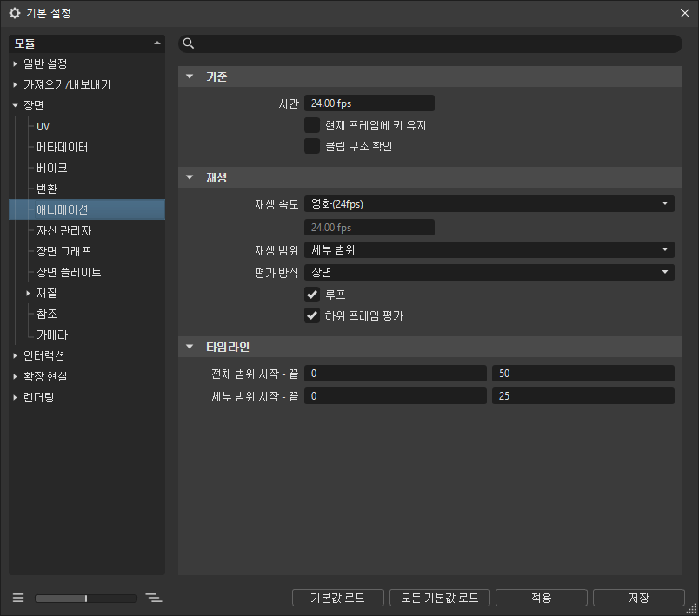Screen dimensions: 699x616
Task: Click the gear icon in title bar
Action: click(15, 13)
